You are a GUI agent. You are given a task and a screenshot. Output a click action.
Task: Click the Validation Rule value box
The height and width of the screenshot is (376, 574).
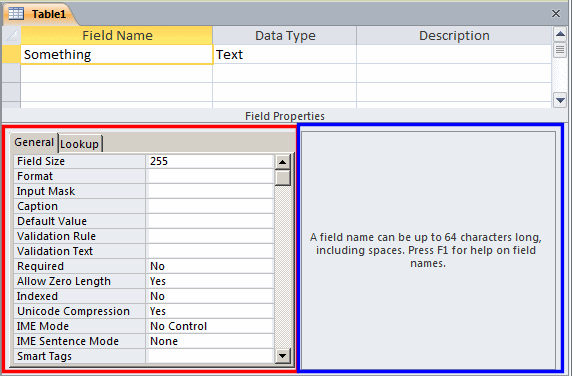point(210,237)
